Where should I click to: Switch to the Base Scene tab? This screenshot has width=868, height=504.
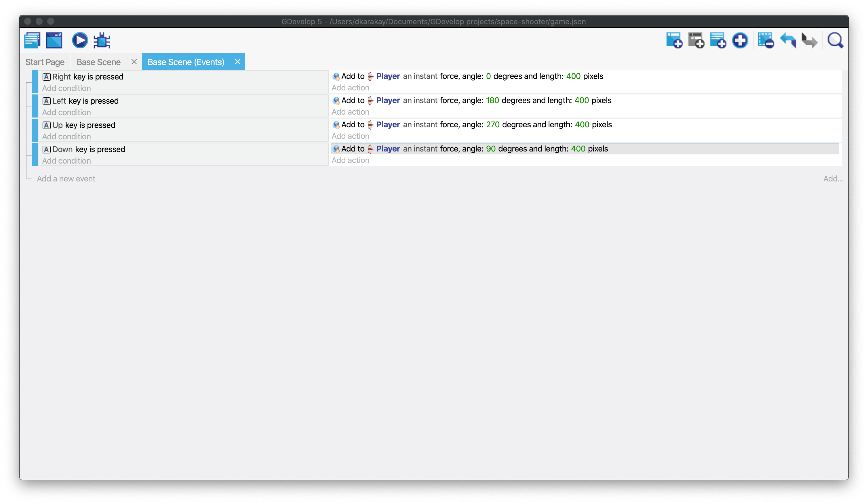point(98,62)
